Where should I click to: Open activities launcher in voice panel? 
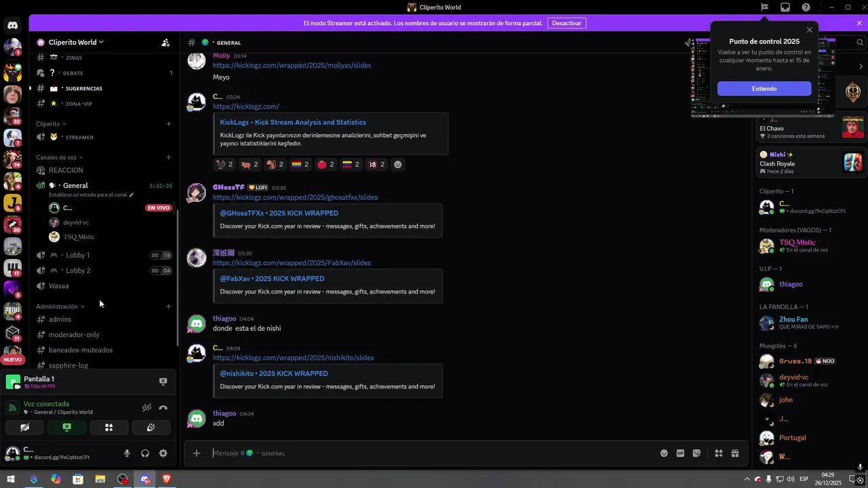point(108,427)
